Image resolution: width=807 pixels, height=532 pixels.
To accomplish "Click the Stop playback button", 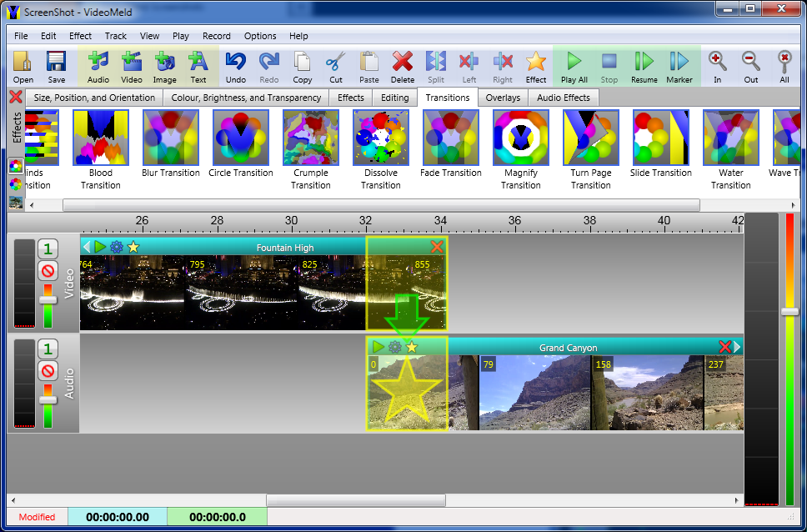I will 609,67.
